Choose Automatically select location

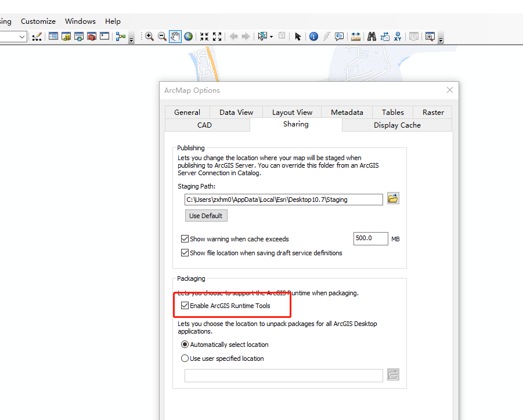(185, 344)
